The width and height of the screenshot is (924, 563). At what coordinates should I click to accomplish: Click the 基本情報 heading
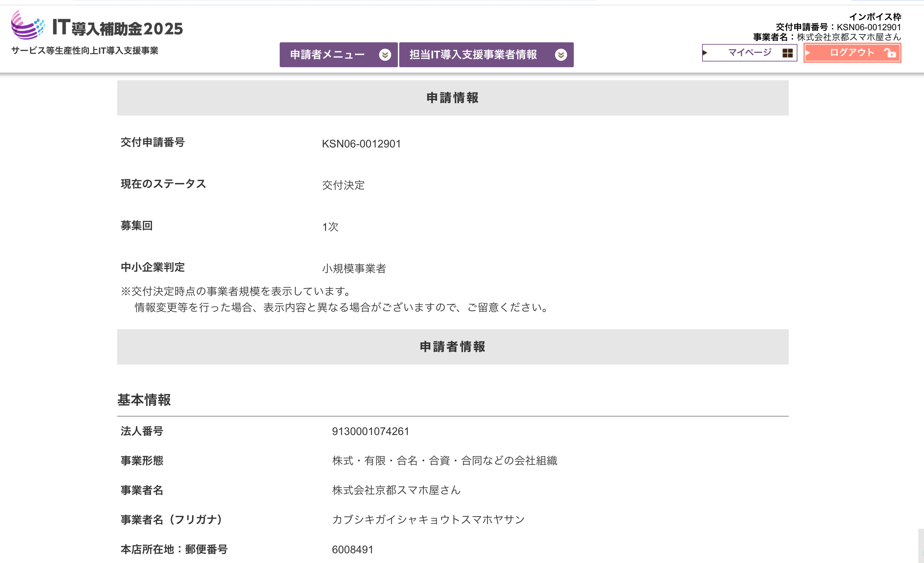point(144,400)
